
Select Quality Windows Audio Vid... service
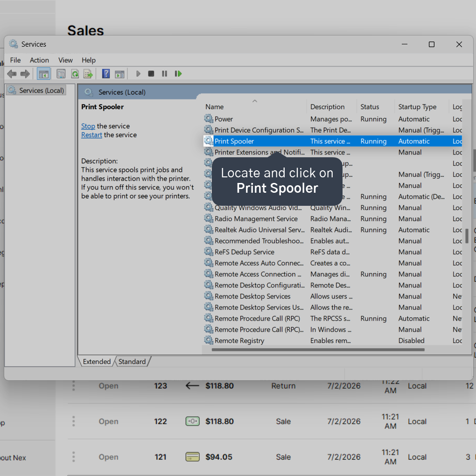pyautogui.click(x=333, y=208)
